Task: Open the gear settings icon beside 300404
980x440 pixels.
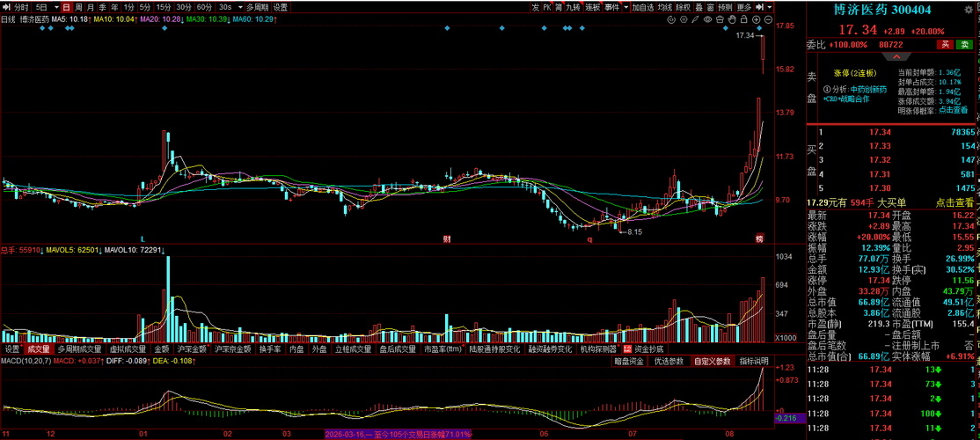Action: tap(969, 10)
